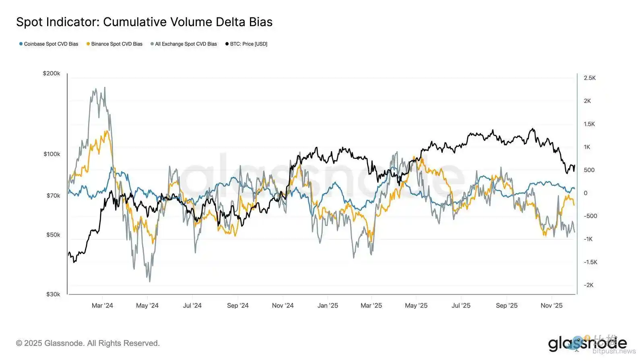Click the orange Binance Spot CVD Bias legend dot
This screenshot has height=362, width=644.
[x=88, y=44]
